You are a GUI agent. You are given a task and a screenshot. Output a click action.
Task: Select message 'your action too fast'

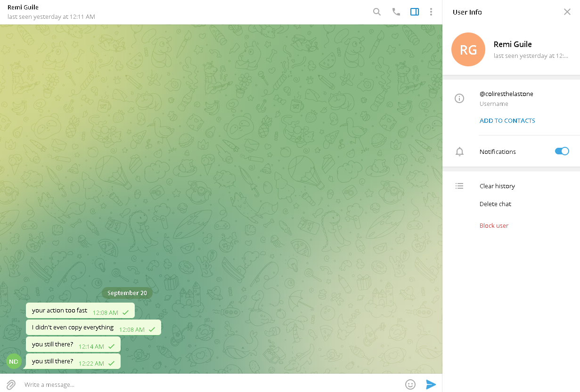coord(80,311)
